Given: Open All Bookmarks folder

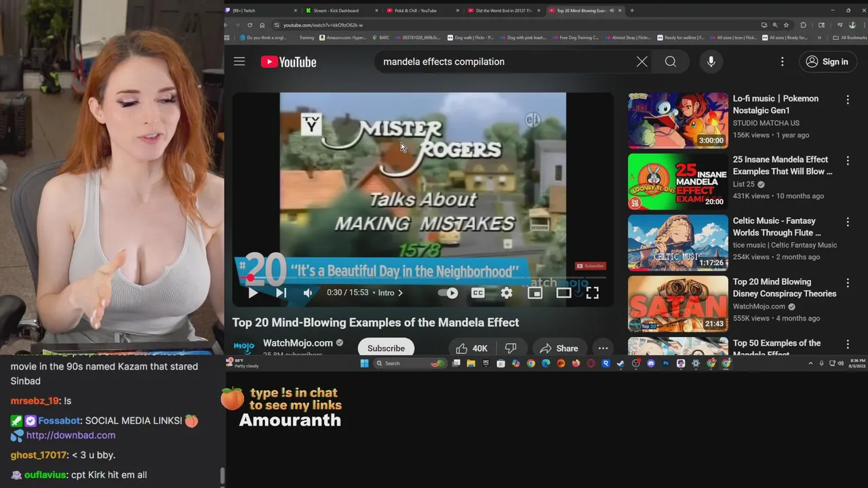Looking at the screenshot, I should point(850,38).
